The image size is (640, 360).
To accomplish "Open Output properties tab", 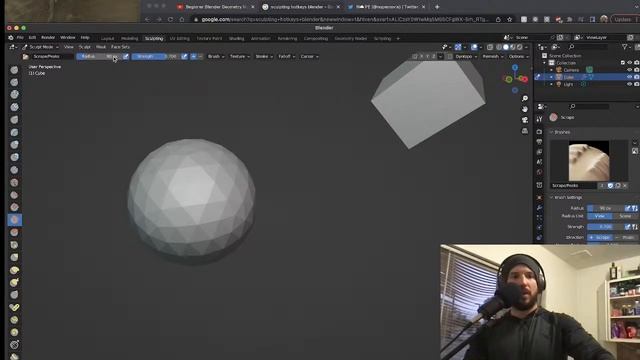I will pyautogui.click(x=539, y=142).
